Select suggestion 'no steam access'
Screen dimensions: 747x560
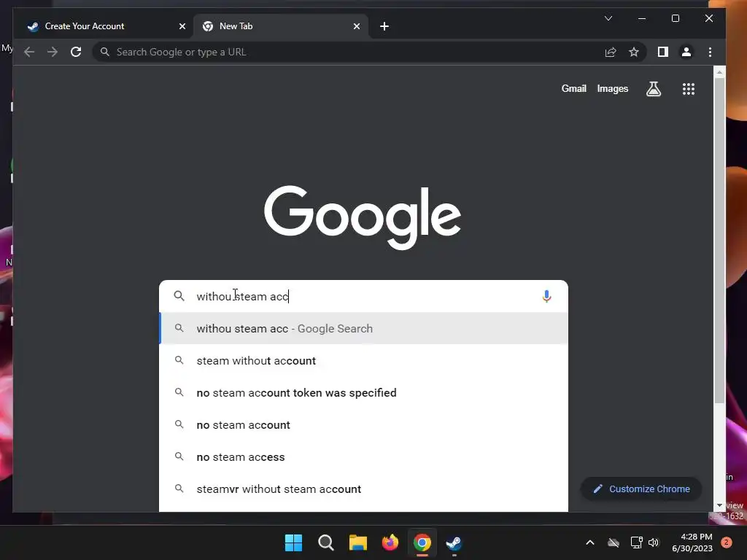coord(363,457)
